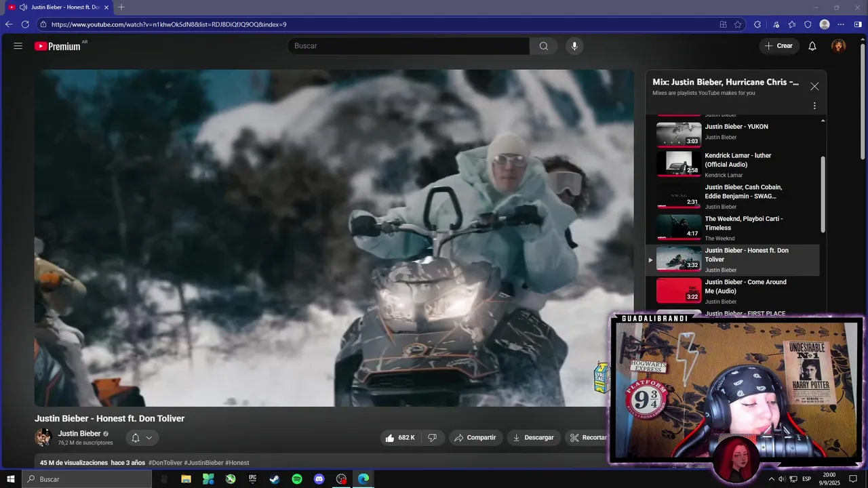Click the Compartir share button
The height and width of the screenshot is (488, 868).
[475, 438]
